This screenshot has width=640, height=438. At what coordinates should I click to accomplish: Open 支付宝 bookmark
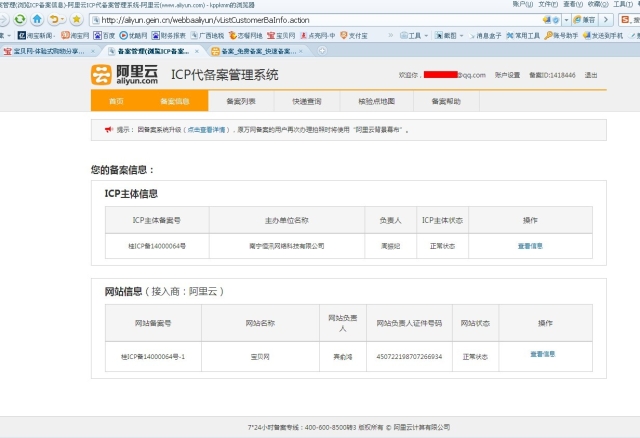tap(354, 36)
